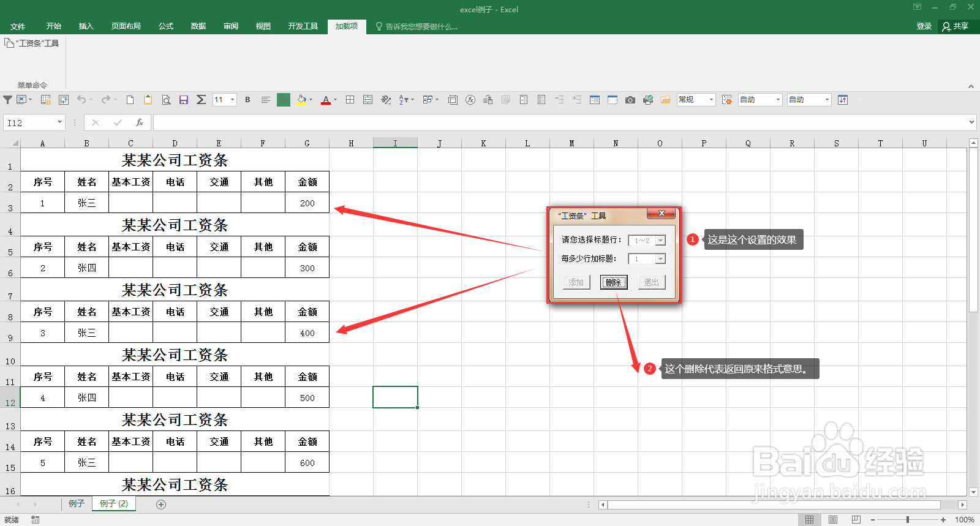Open the Name Box dropdown arrow
The width and height of the screenshot is (980, 526).
pyautogui.click(x=59, y=122)
